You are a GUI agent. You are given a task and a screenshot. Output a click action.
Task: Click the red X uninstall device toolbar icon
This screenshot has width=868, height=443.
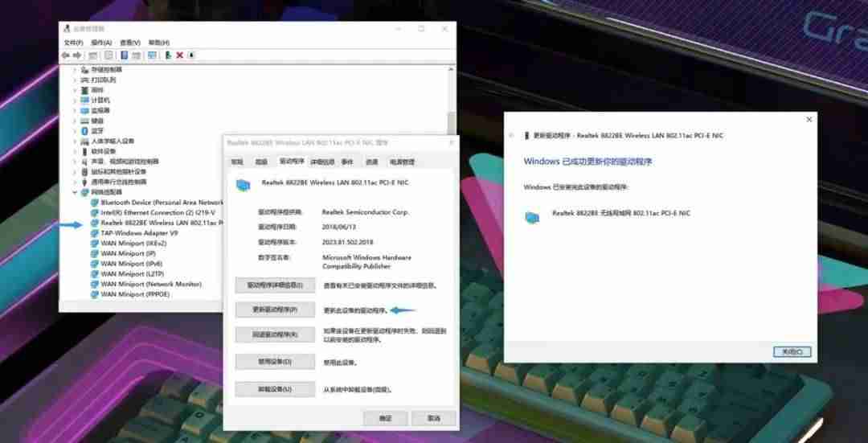tap(180, 55)
